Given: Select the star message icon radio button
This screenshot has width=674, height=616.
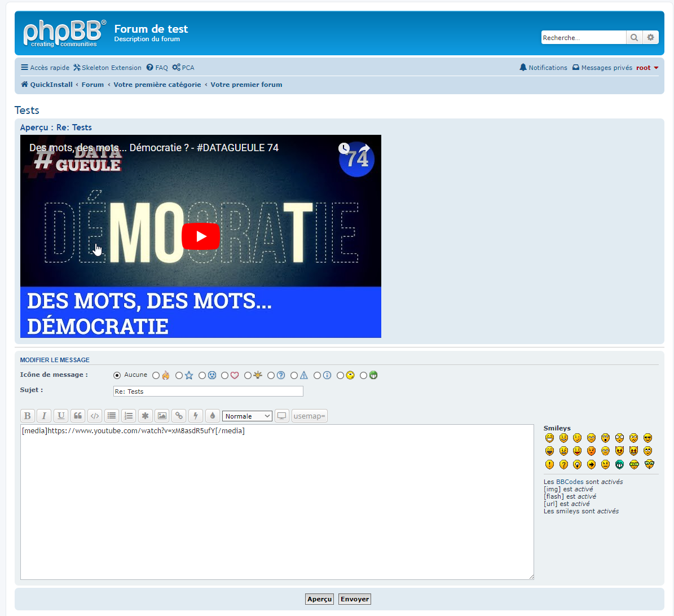Looking at the screenshot, I should tap(179, 376).
